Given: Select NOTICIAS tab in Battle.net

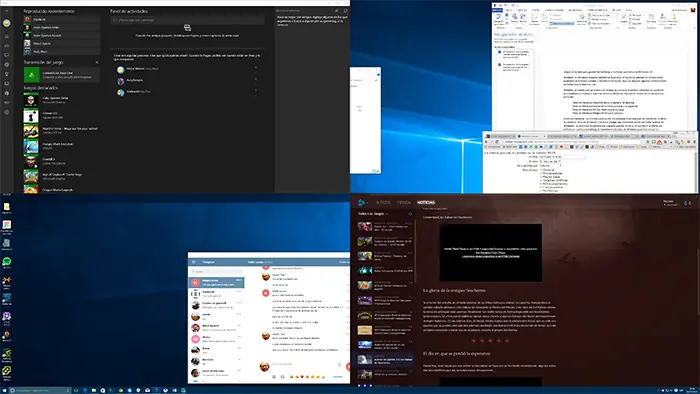Looking at the screenshot, I should (x=426, y=203).
